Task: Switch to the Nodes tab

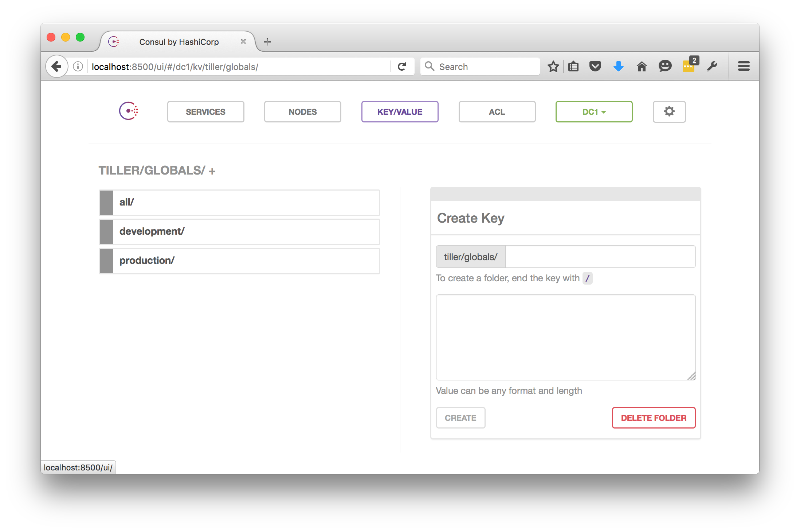Action: tap(302, 112)
